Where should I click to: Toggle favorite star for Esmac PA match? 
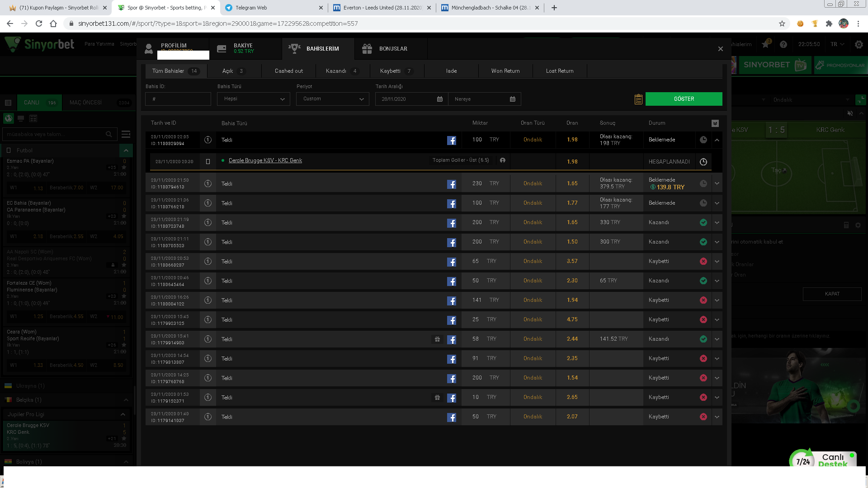coord(124,168)
